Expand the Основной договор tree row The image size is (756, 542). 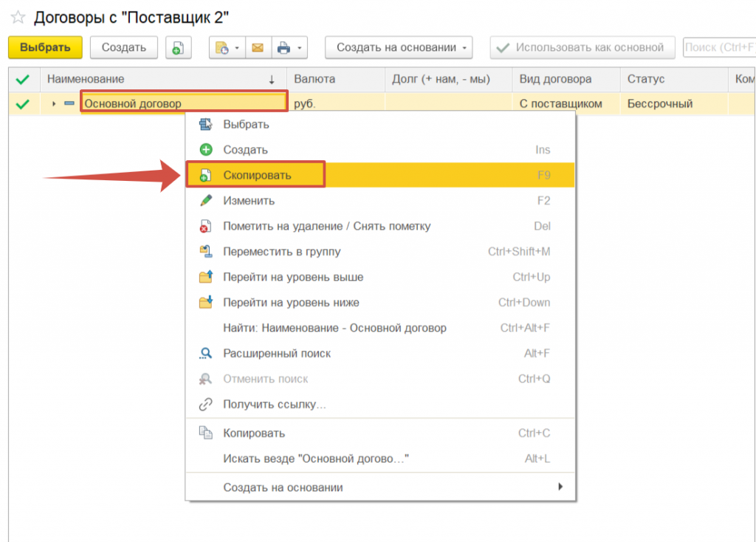tap(54, 104)
